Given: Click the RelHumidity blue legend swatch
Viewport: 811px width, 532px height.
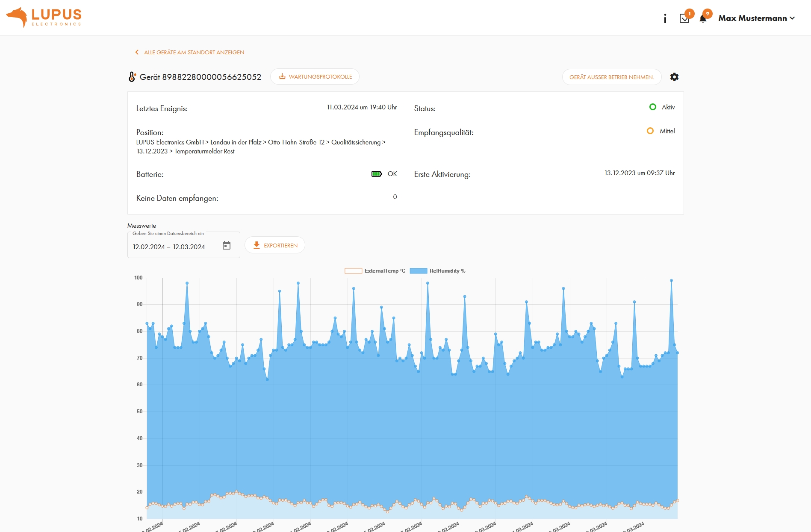Looking at the screenshot, I should (x=419, y=271).
